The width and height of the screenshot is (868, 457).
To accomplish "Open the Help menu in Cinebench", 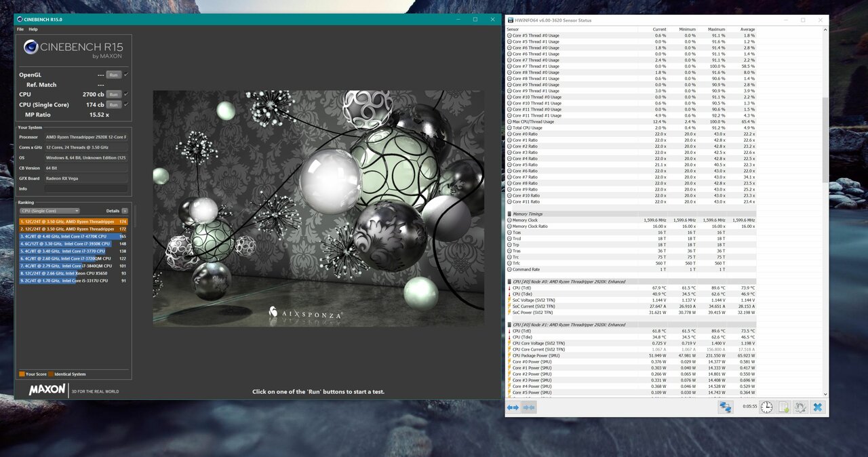I will pyautogui.click(x=33, y=29).
